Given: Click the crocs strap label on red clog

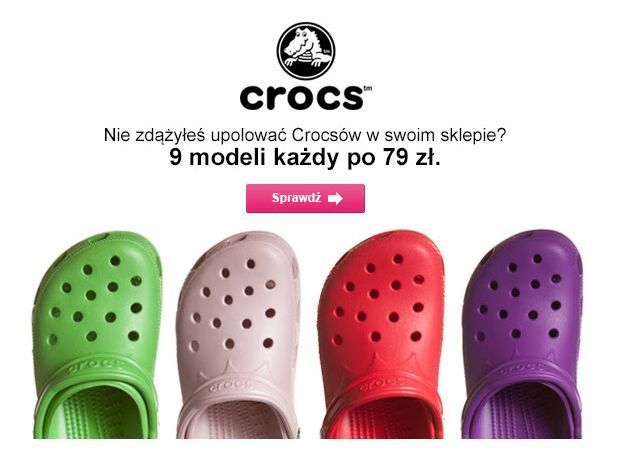Looking at the screenshot, I should click(x=384, y=383).
